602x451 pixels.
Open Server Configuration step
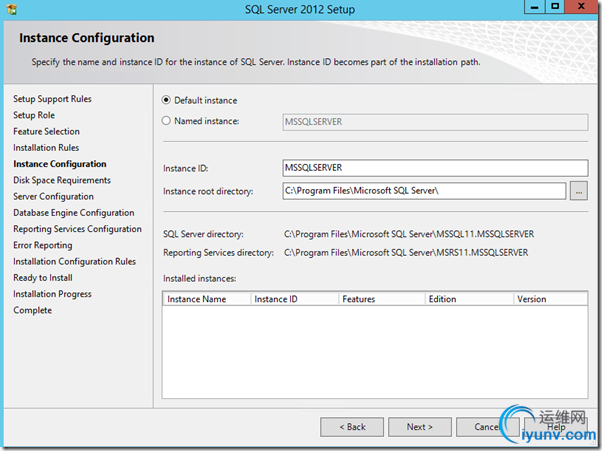click(53, 197)
